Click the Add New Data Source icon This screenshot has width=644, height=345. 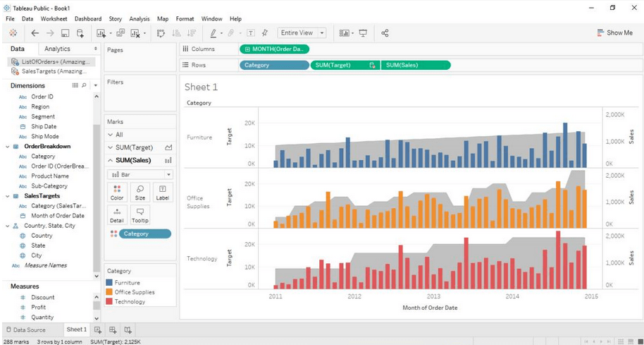pyautogui.click(x=80, y=33)
